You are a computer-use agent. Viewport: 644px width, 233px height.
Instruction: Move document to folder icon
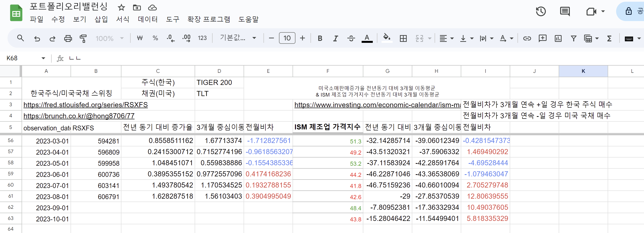(x=137, y=8)
